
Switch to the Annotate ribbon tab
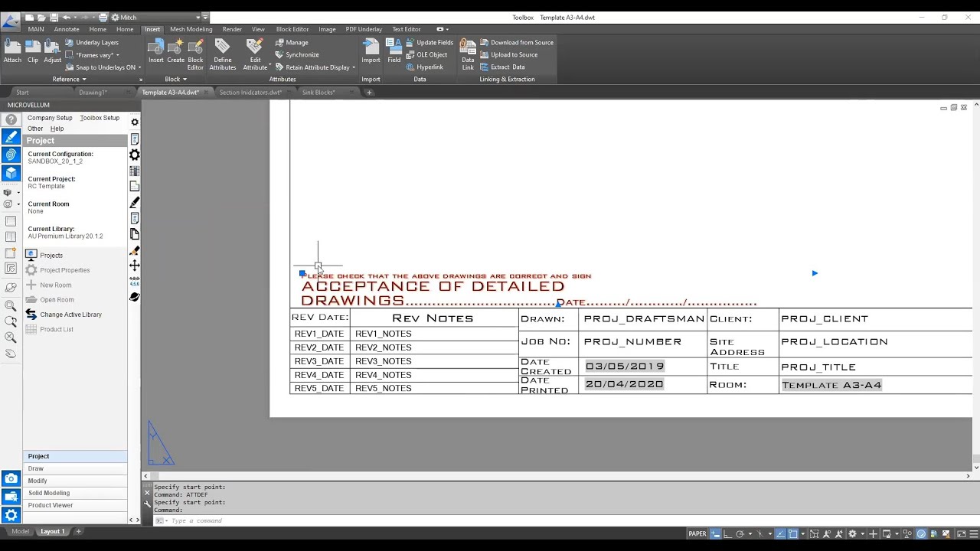coord(67,29)
